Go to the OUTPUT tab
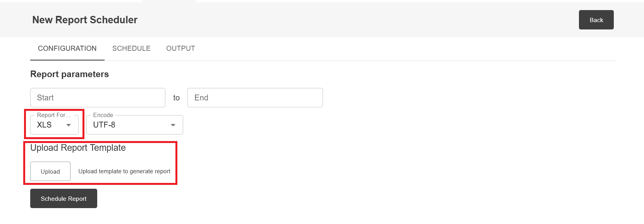 tap(180, 48)
